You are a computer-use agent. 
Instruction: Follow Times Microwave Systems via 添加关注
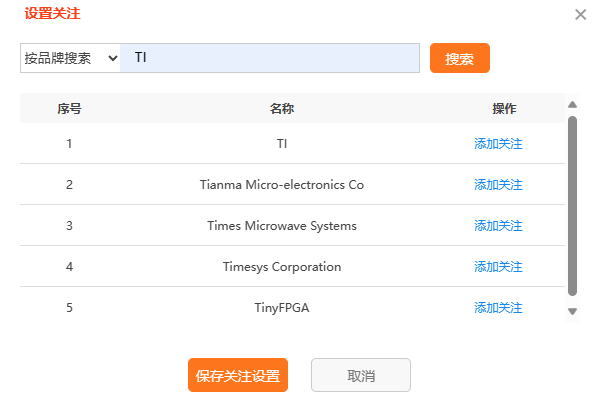[x=498, y=225]
